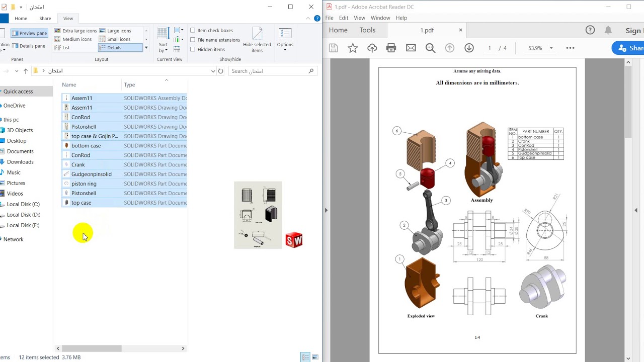Select the Details layout option

click(x=120, y=48)
